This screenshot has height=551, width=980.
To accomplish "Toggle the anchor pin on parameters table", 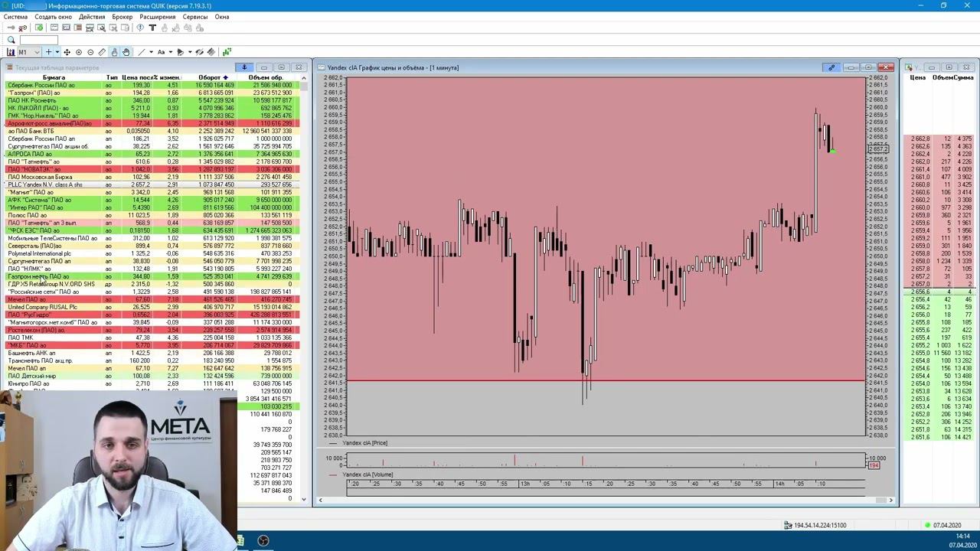I will tap(244, 67).
